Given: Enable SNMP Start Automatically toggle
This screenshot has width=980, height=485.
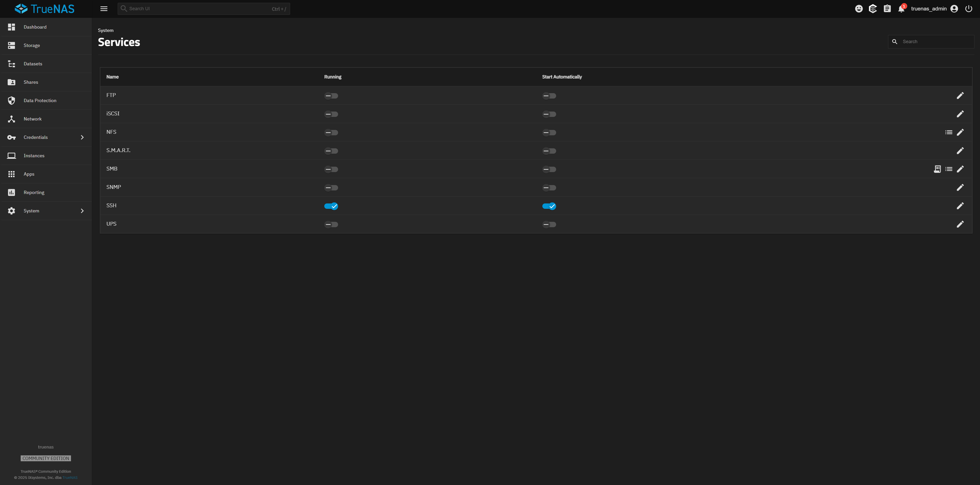Looking at the screenshot, I should click(x=549, y=188).
